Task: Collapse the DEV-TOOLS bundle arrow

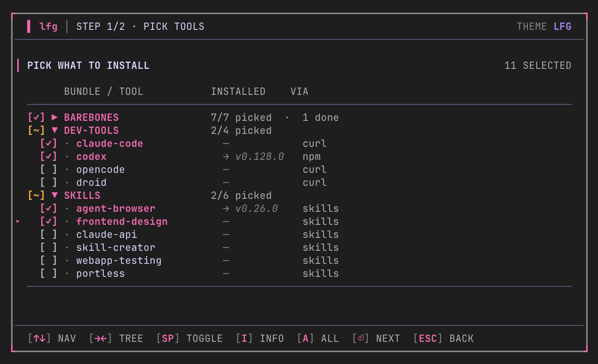Action: [55, 130]
